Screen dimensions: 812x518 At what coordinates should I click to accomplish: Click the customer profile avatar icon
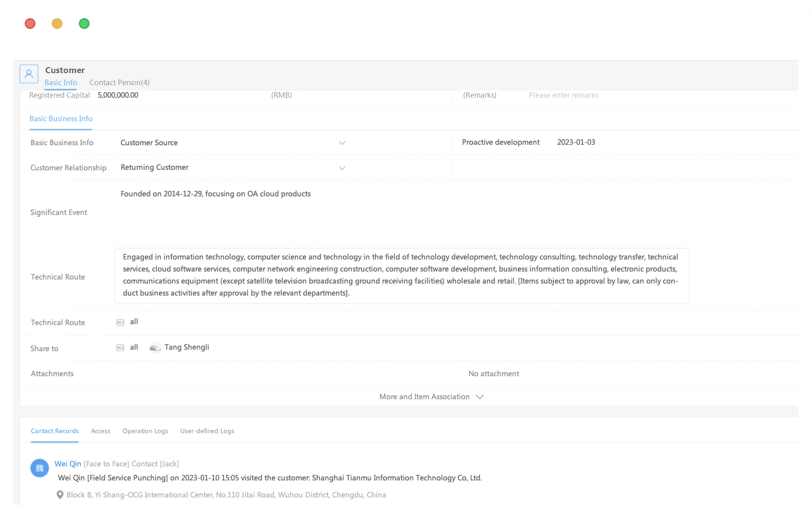pos(29,74)
